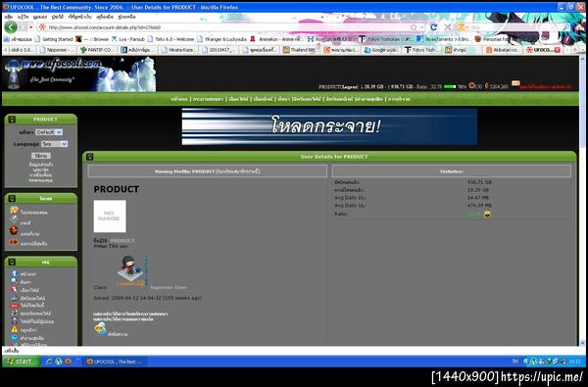Open the มุมมอง (View) menu

tap(40, 17)
